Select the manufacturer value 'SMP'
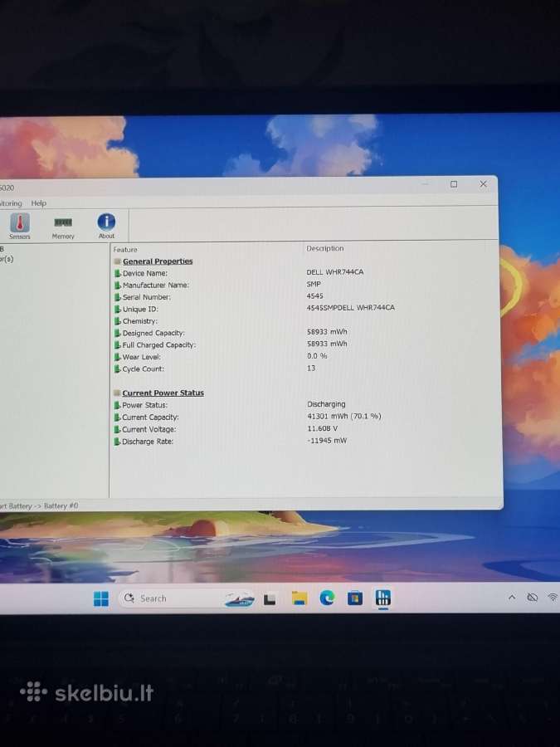Screen dimensions: 560x747 tap(314, 284)
